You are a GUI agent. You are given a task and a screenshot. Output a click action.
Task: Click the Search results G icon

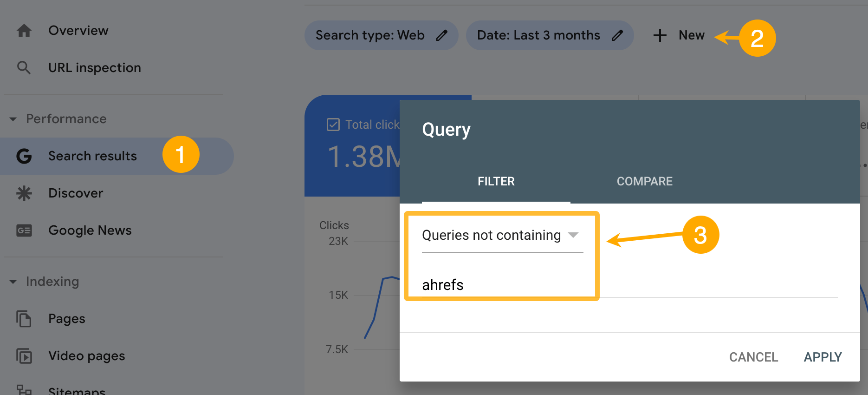[x=23, y=156]
